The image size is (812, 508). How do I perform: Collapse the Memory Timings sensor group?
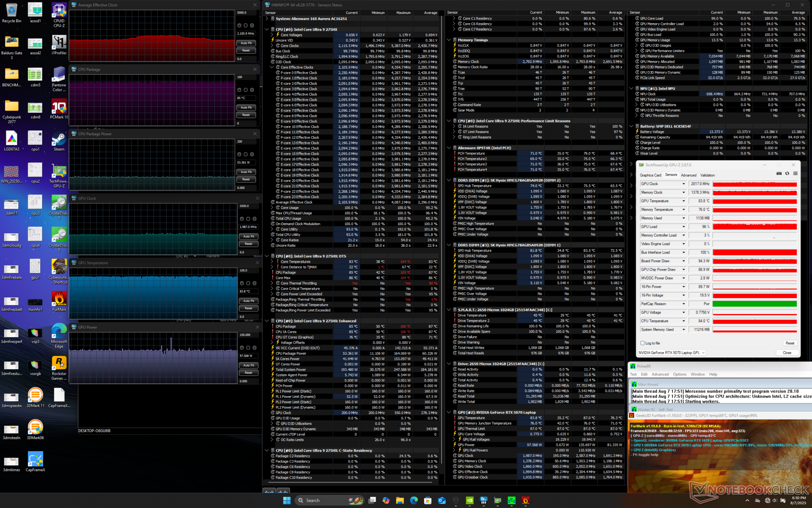click(x=449, y=40)
